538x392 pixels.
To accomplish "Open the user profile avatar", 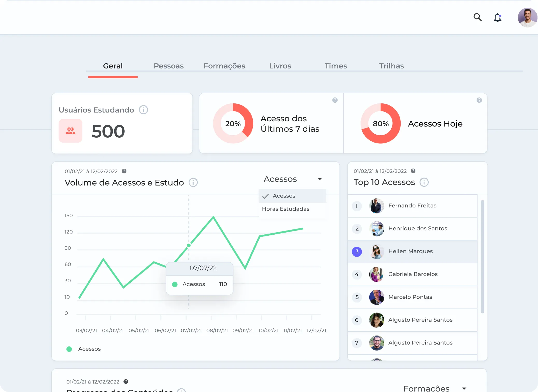I will [x=527, y=17].
